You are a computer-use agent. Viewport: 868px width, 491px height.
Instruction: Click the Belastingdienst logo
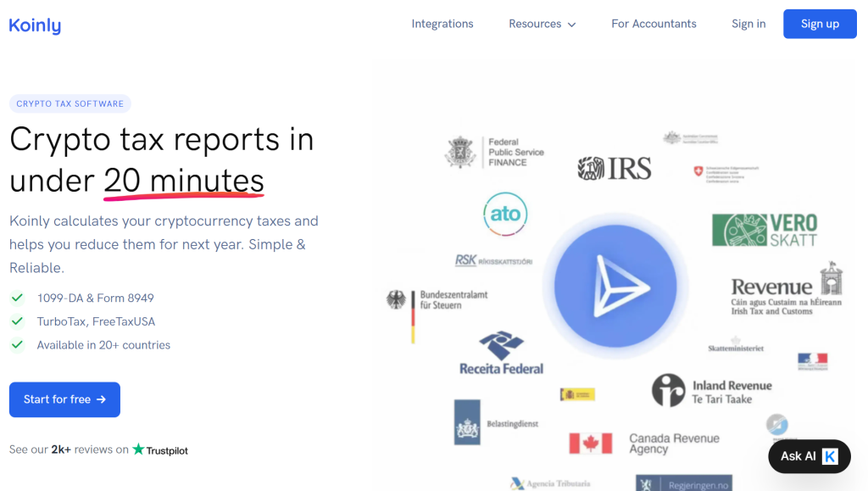click(x=496, y=423)
